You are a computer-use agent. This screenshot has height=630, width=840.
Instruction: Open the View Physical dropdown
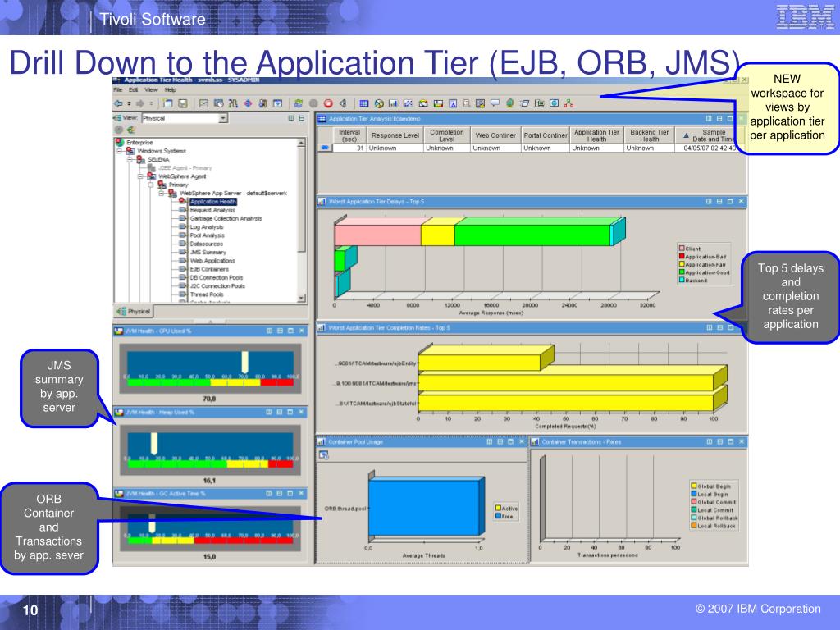223,118
